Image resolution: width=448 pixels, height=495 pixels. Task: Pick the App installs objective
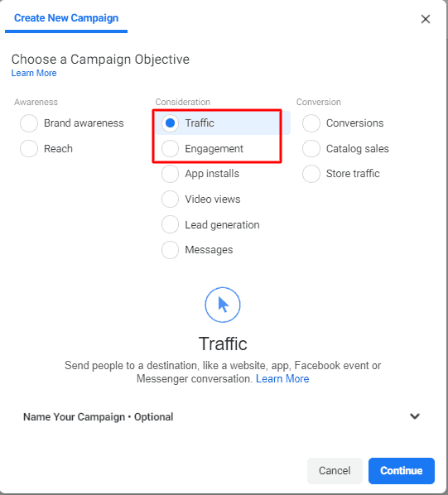pos(170,174)
